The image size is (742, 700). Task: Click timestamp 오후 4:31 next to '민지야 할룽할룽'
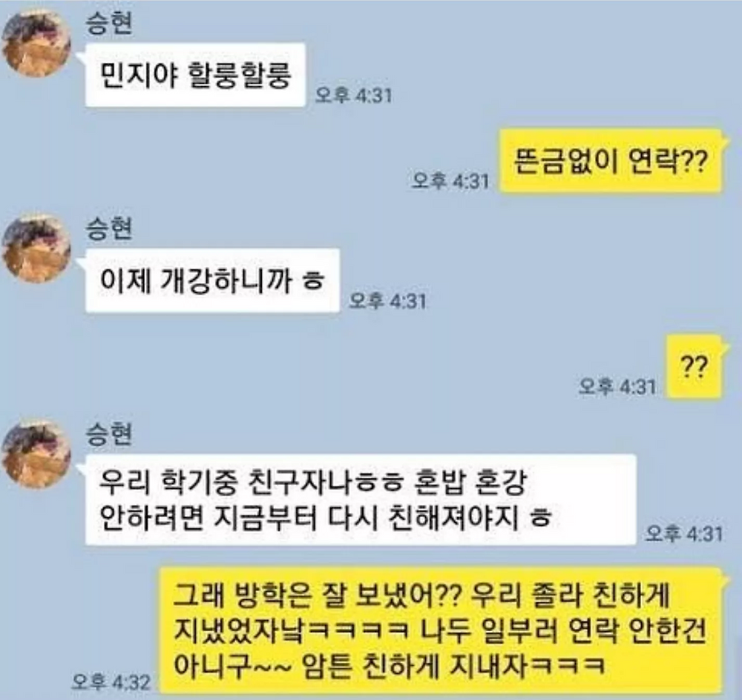[x=353, y=96]
